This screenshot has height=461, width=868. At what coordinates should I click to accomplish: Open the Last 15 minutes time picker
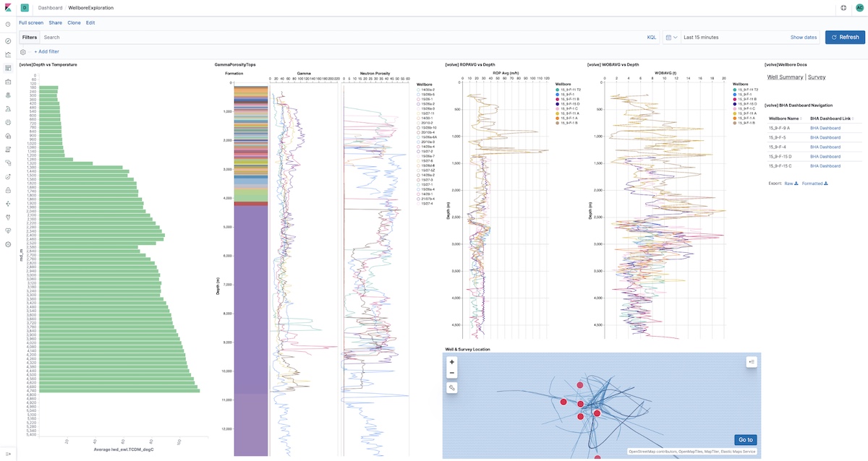tap(701, 37)
